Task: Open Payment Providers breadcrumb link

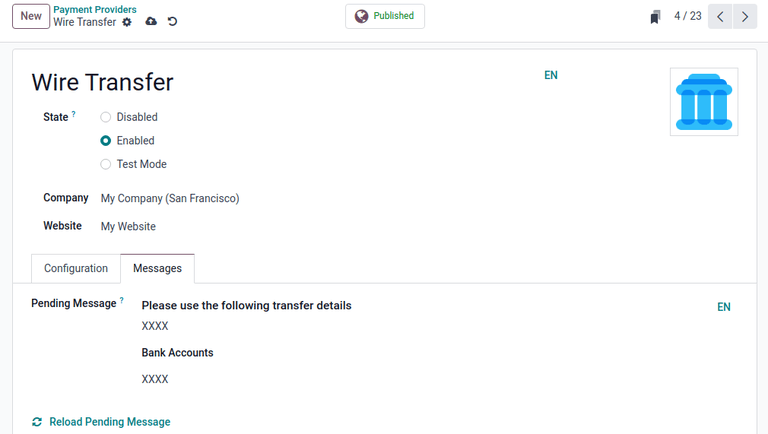Action: (x=95, y=10)
